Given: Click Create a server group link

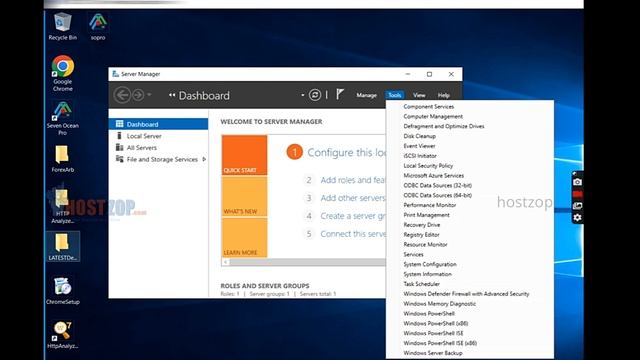Looking at the screenshot, I should point(353,216).
